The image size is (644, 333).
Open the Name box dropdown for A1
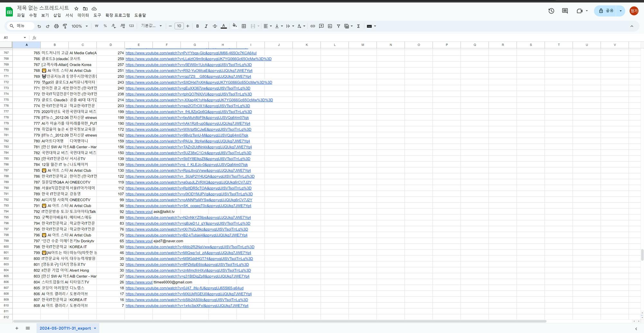coord(25,38)
